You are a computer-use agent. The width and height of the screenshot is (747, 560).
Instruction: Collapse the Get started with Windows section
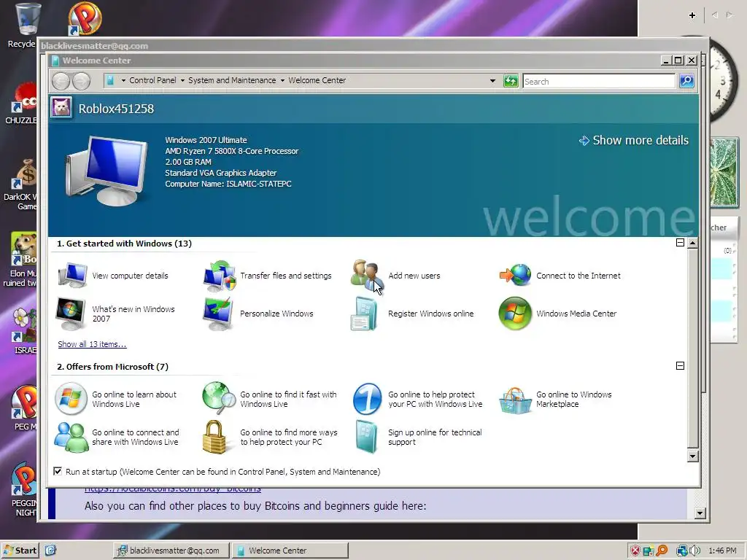pos(681,243)
